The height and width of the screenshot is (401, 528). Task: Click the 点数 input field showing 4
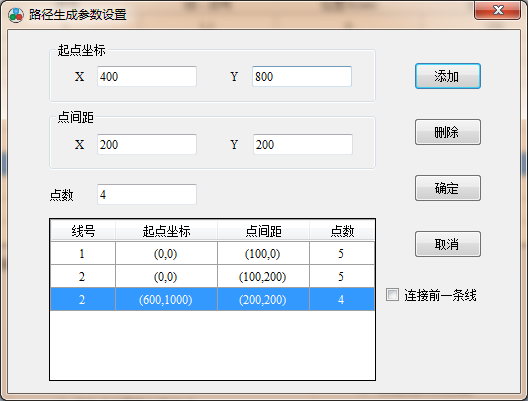click(x=147, y=194)
